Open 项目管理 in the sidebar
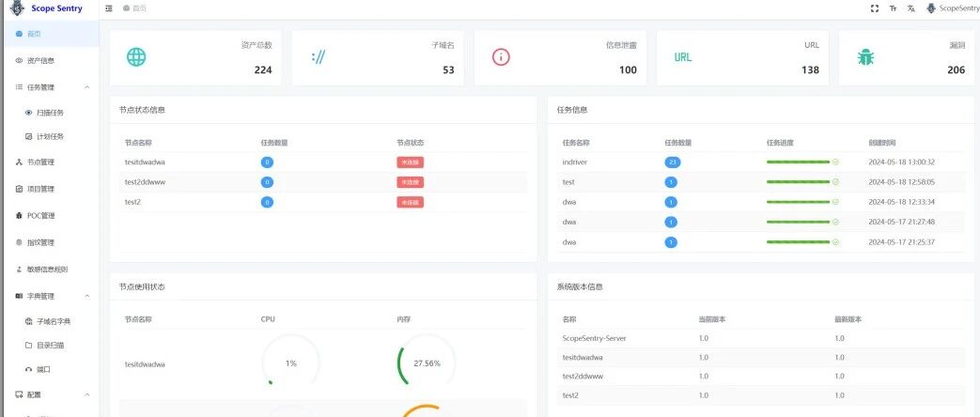The height and width of the screenshot is (417, 980). 50,189
